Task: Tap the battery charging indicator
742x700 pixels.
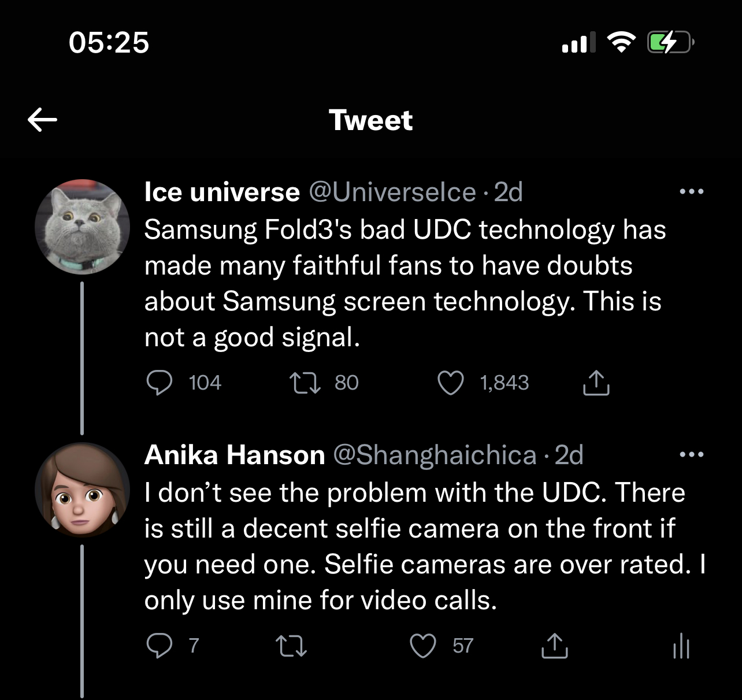Action: coord(670,41)
